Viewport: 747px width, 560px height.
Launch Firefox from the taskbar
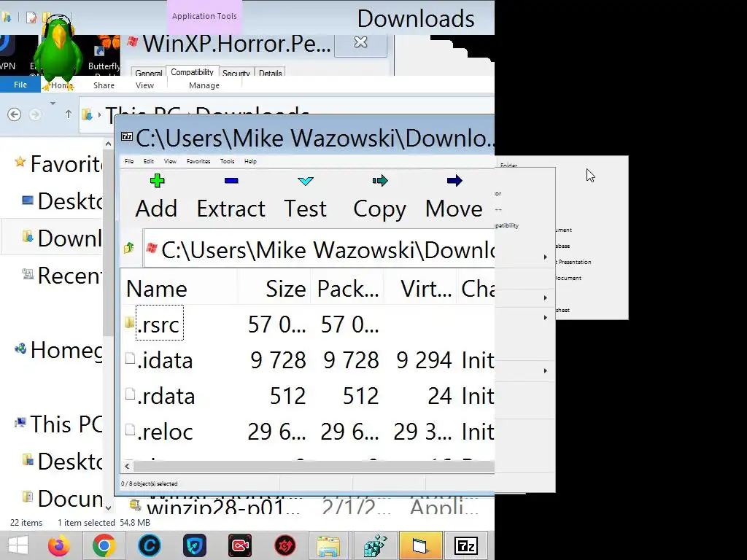tap(58, 545)
